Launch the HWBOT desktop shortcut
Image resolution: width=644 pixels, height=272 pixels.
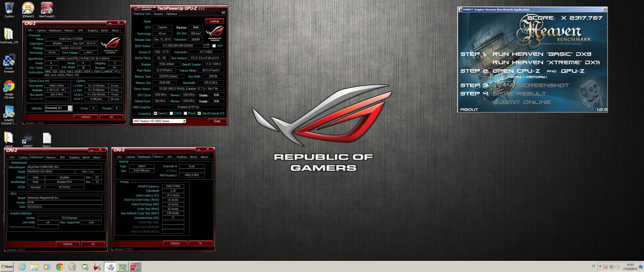28,140
